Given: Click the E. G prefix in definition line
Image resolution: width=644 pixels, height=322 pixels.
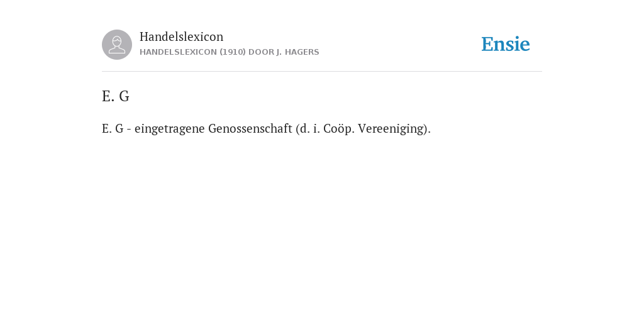Looking at the screenshot, I should pos(113,128).
